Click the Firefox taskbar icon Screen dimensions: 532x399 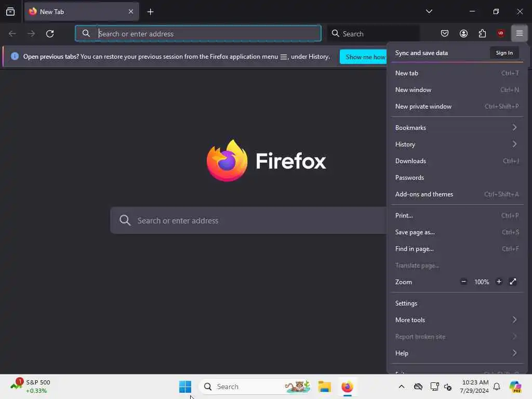point(347,387)
